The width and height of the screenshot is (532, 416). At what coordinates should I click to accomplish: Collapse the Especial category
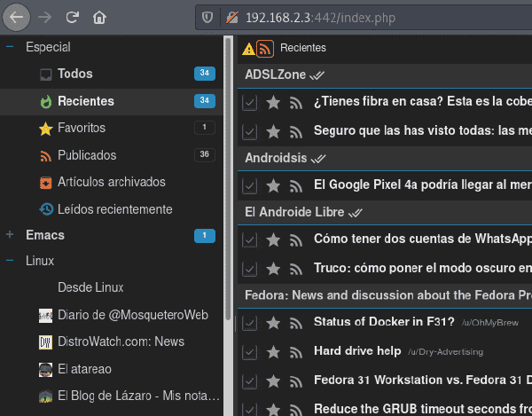[x=10, y=47]
